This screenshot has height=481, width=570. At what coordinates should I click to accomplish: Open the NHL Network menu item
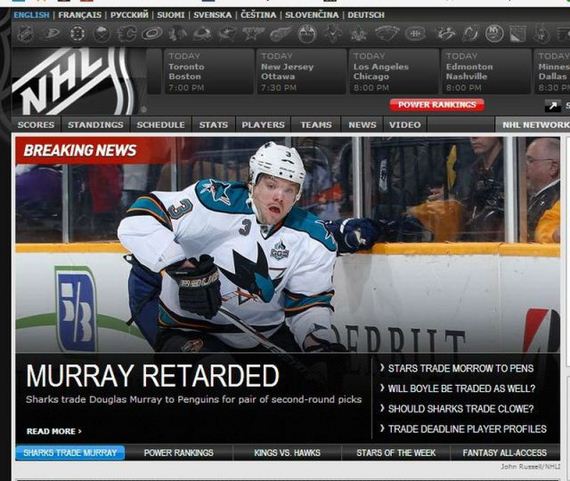(x=534, y=125)
